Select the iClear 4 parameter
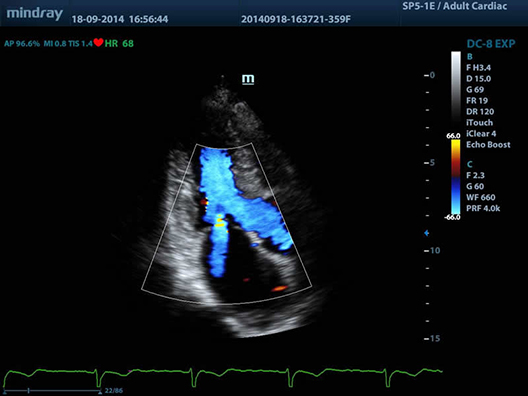Screen dimensions: 528x396 481,134
